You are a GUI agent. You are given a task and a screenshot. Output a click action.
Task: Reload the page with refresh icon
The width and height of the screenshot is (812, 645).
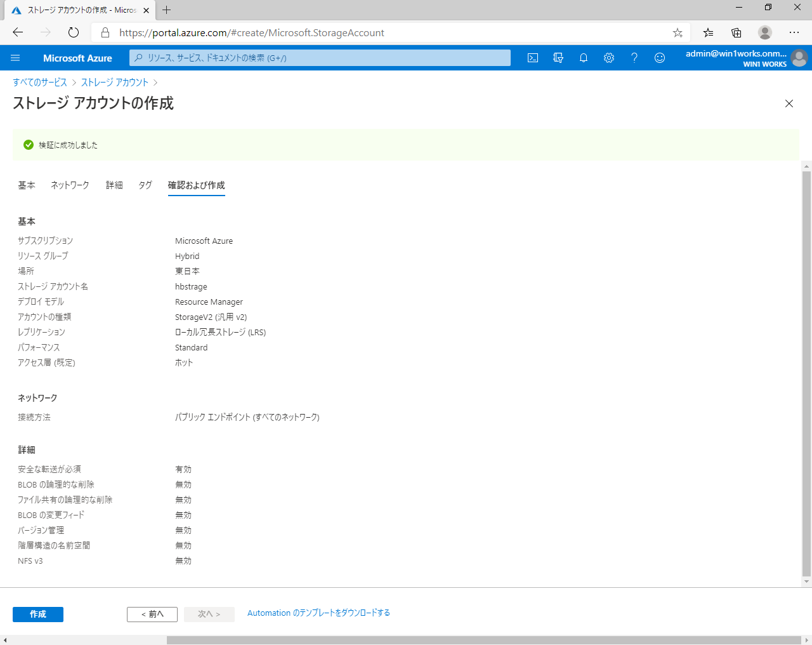point(74,32)
